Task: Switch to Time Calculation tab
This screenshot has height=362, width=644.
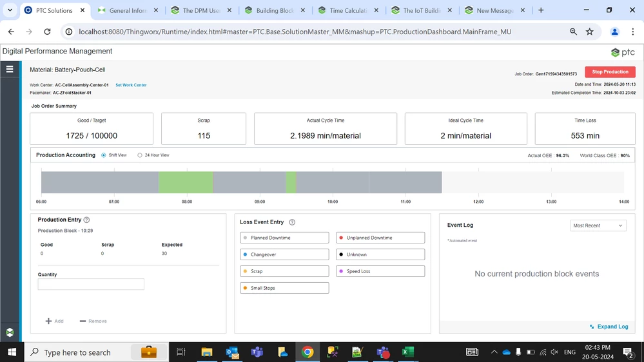Action: tap(348, 11)
